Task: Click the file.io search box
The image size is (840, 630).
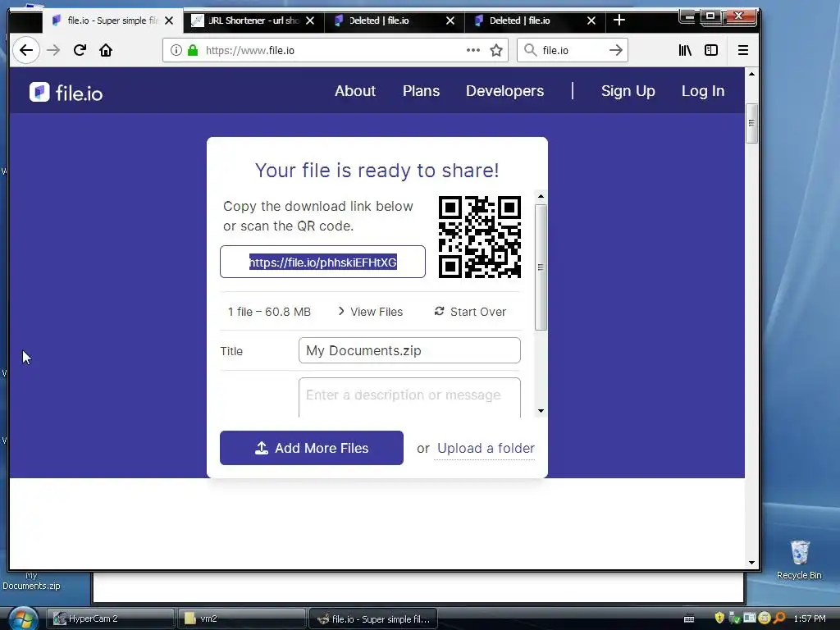Action: click(572, 50)
